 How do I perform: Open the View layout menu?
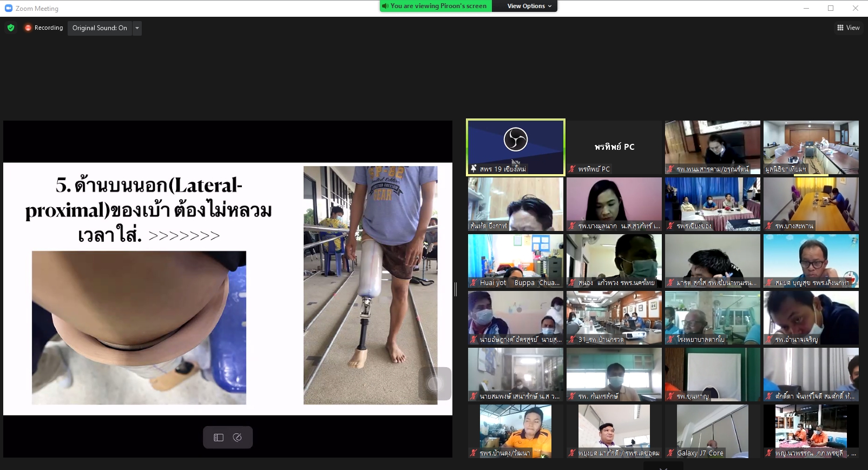point(848,28)
